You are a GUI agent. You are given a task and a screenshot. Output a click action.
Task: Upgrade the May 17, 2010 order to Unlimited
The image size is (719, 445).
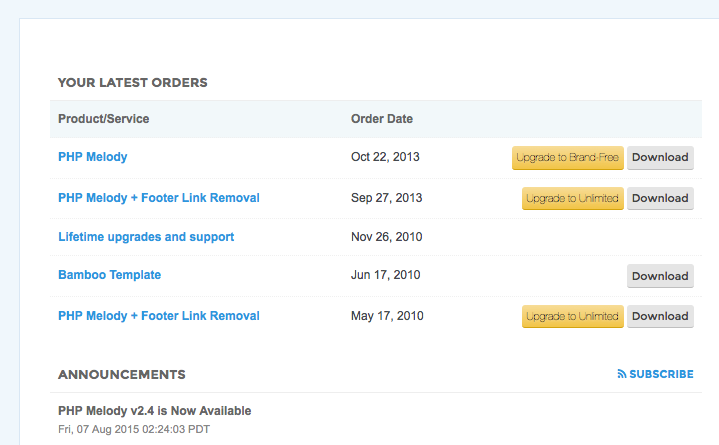[572, 316]
